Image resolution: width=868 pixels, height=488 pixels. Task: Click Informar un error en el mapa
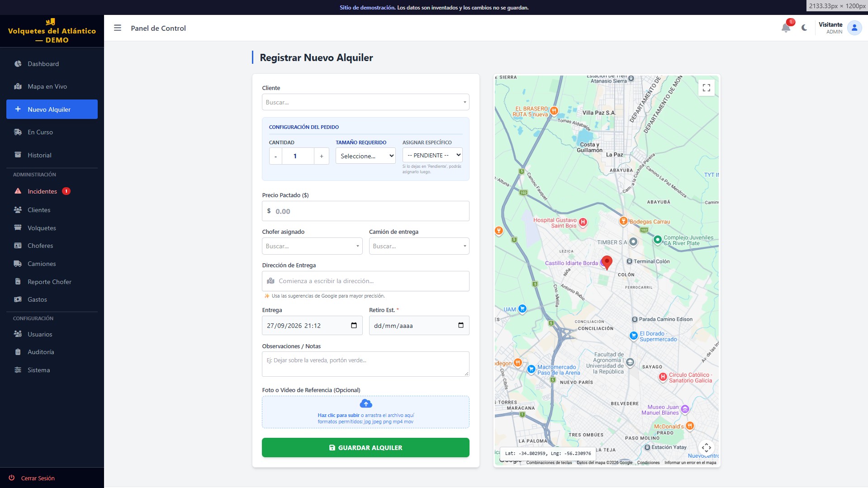point(690,463)
